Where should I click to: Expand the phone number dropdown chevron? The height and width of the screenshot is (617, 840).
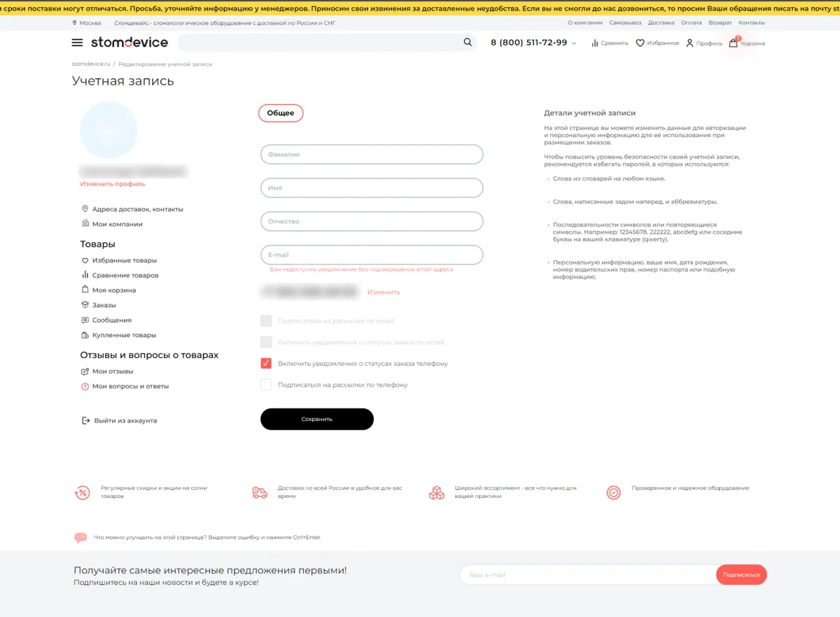click(574, 43)
